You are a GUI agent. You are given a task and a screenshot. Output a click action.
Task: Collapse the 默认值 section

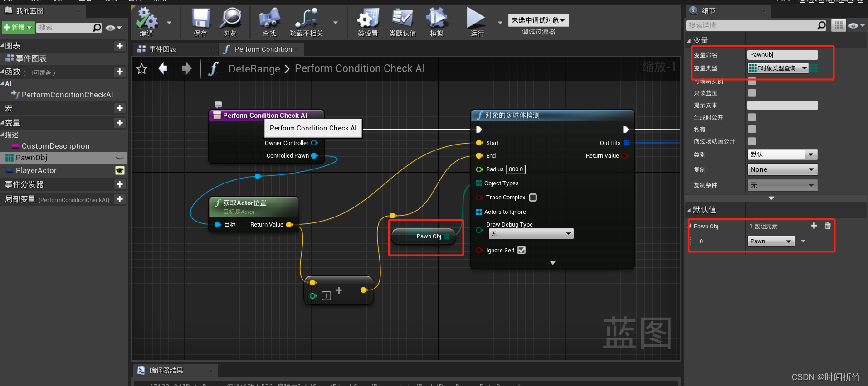click(x=689, y=210)
